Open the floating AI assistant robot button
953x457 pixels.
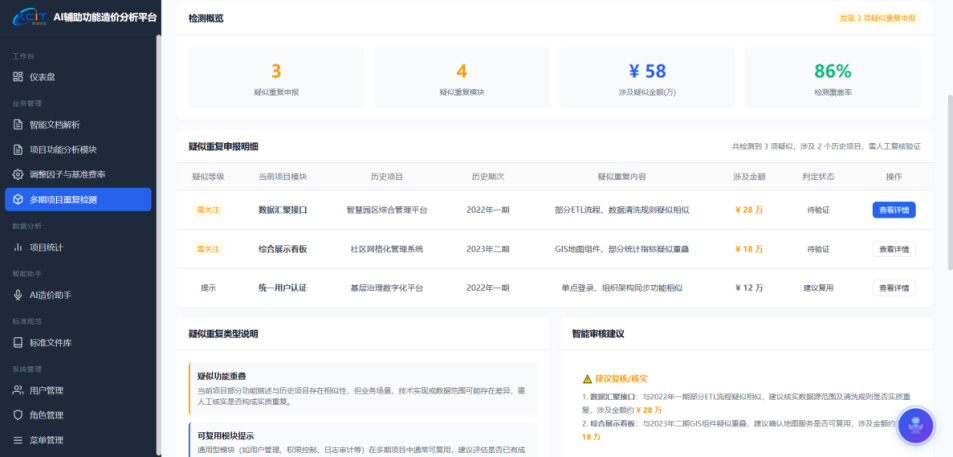pos(916,425)
